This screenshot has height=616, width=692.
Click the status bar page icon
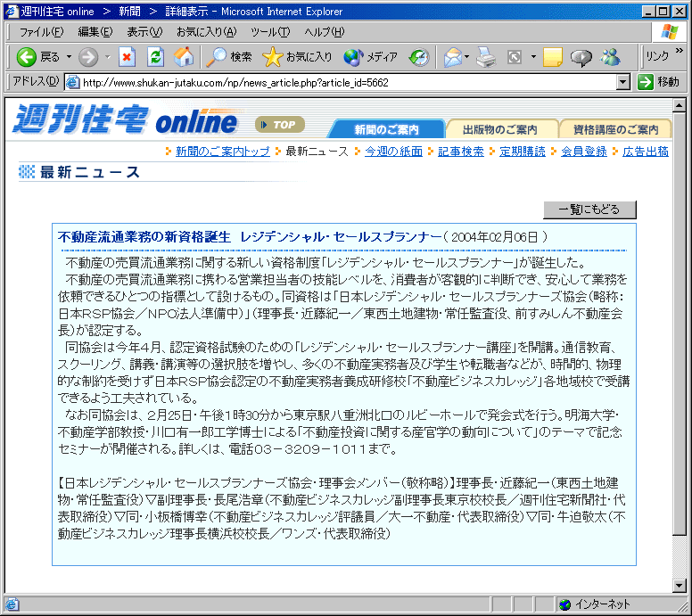12,604
